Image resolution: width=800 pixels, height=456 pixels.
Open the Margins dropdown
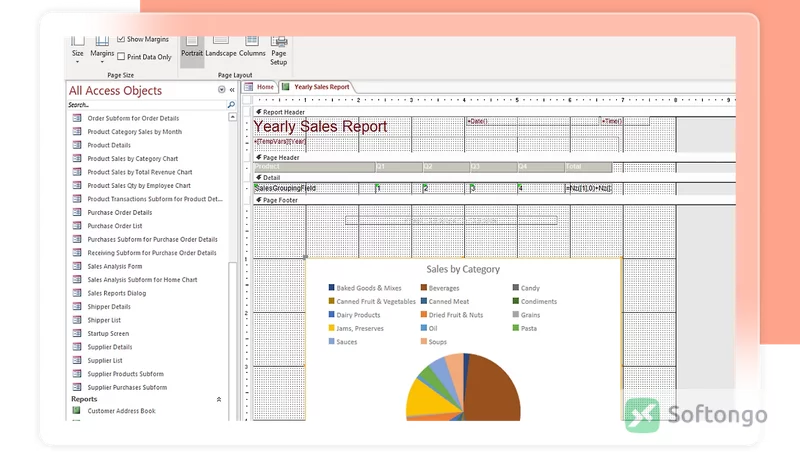coord(102,50)
